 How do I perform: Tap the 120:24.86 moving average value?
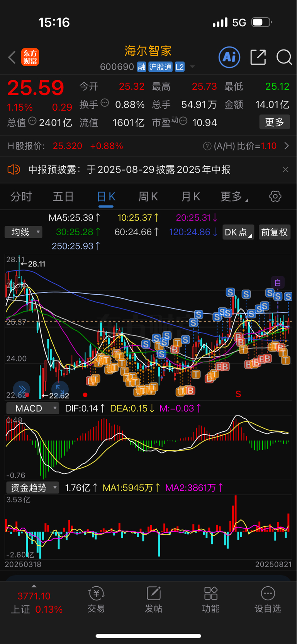tap(193, 232)
